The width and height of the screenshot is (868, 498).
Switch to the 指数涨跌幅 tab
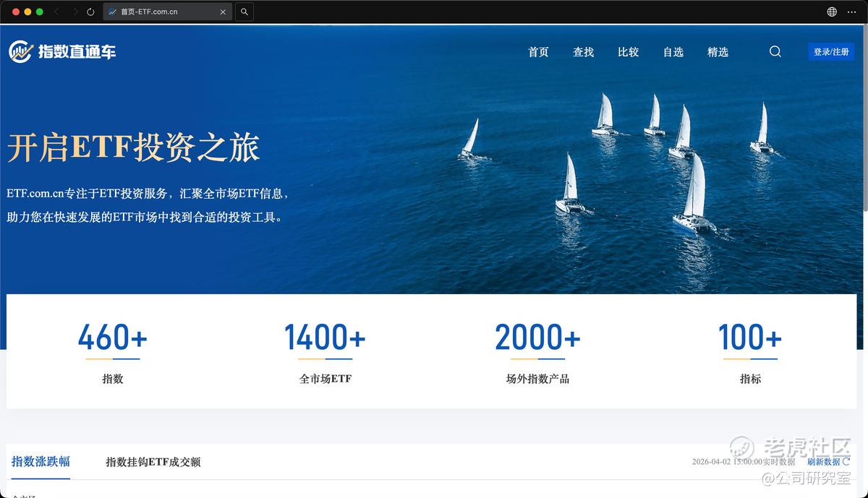point(41,461)
